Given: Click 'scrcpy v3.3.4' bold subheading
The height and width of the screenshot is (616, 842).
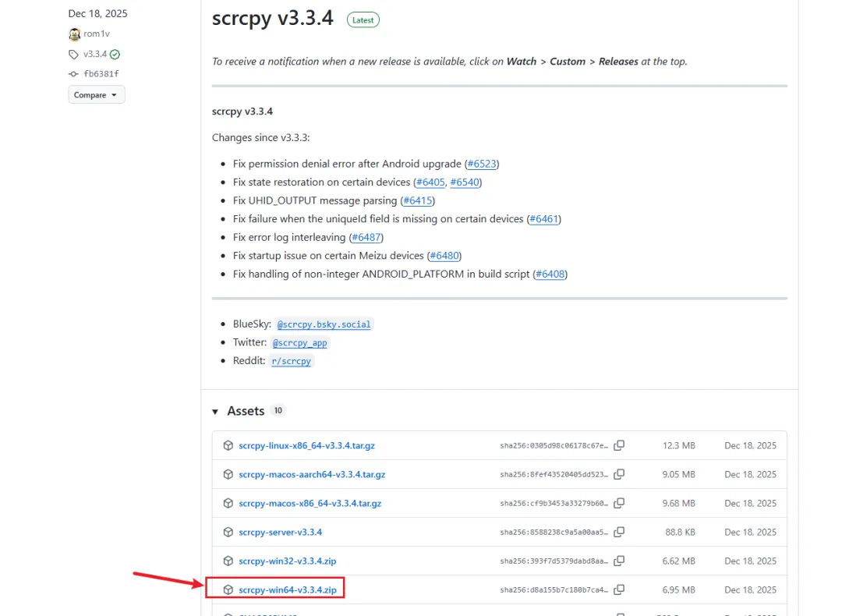Looking at the screenshot, I should click(x=242, y=112).
